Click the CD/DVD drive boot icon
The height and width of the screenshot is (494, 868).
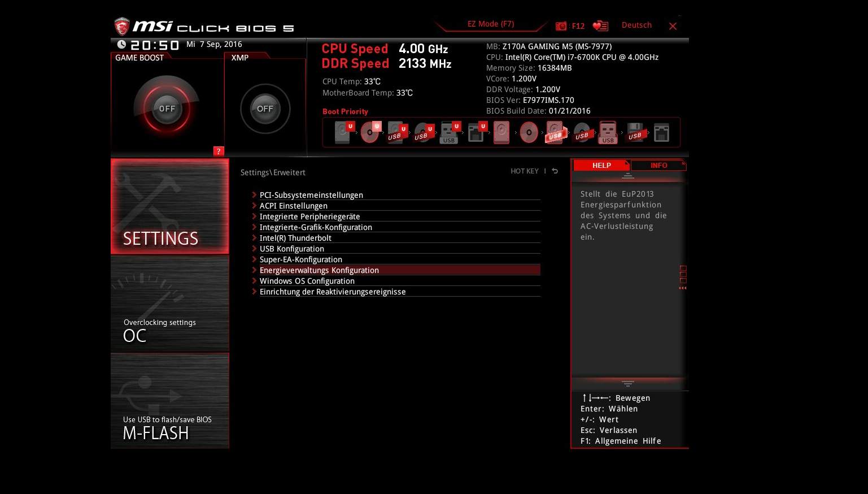(x=370, y=132)
